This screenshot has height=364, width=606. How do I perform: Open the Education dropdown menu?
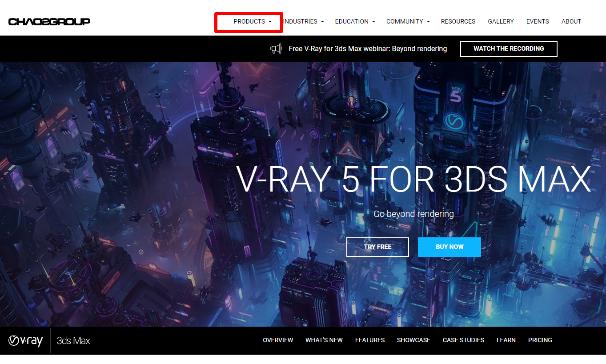tap(355, 21)
